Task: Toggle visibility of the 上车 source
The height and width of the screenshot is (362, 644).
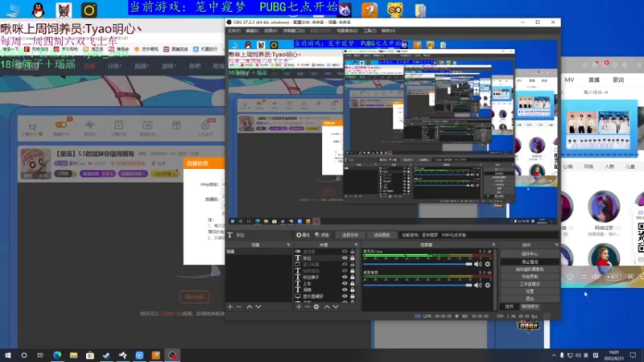Action: [345, 283]
